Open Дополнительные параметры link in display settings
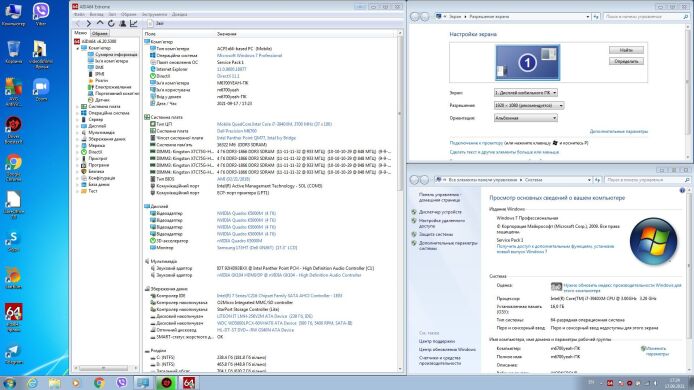Image resolution: width=694 pixels, height=390 pixels. (618, 131)
